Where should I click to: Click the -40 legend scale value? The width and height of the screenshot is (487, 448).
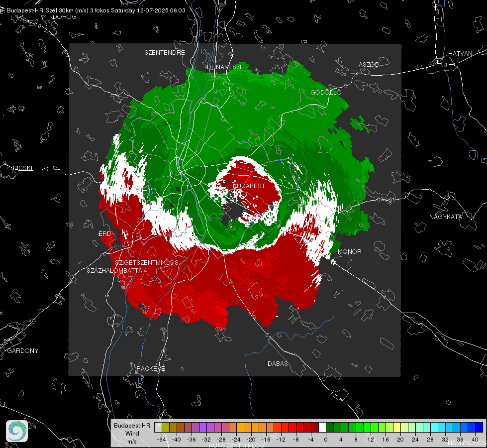[177, 440]
